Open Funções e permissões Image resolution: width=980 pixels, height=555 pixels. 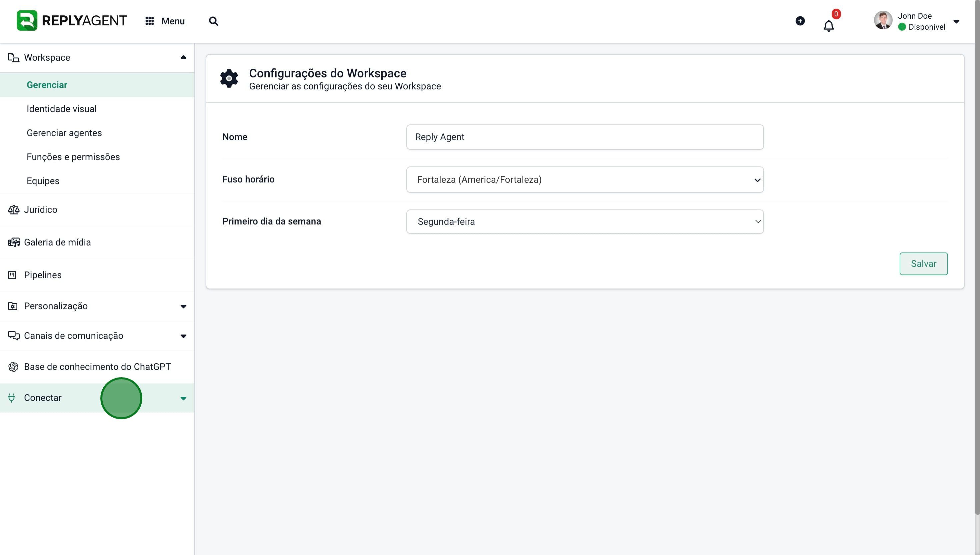pos(73,157)
